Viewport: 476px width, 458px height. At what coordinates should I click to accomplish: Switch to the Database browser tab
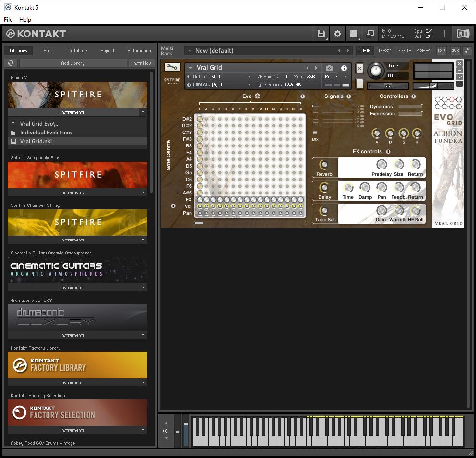click(x=78, y=51)
